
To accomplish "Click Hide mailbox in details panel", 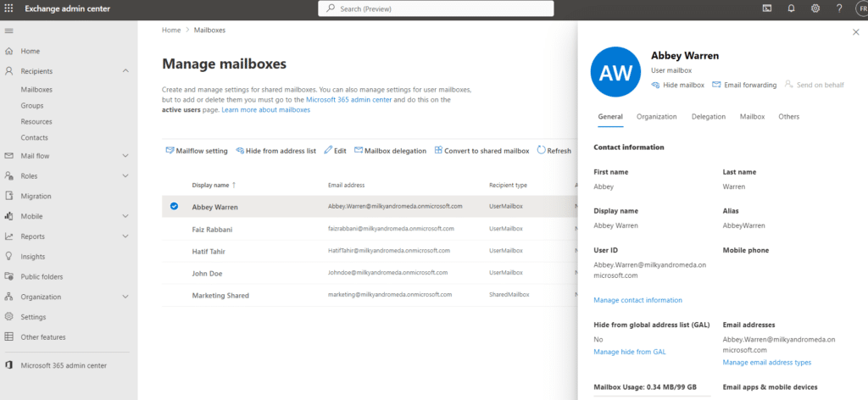I will coord(677,85).
